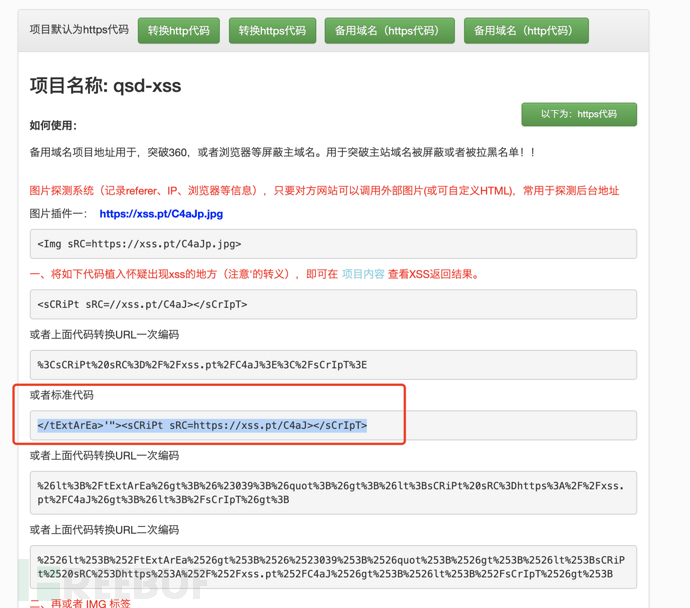Click the %2526lt double-encoded code box

click(333, 567)
